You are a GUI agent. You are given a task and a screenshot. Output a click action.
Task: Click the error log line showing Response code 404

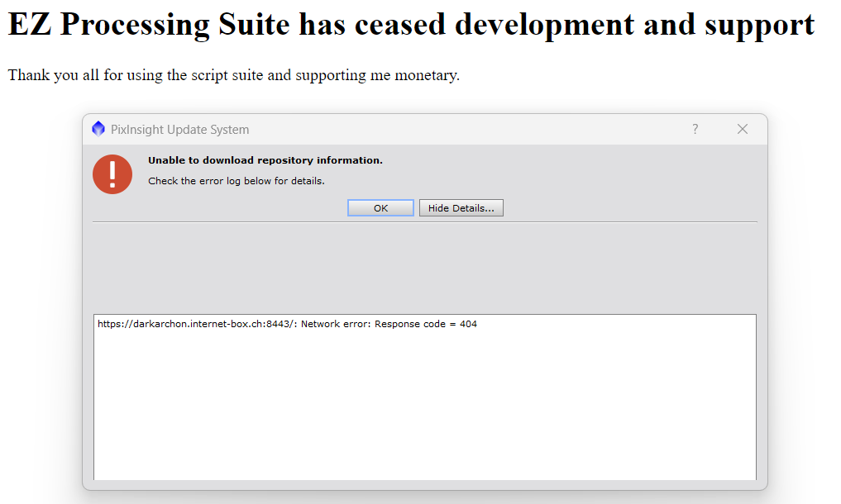click(287, 324)
